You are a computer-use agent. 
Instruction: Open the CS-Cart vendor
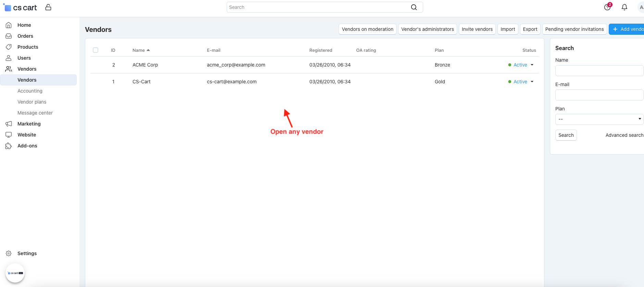[141, 82]
